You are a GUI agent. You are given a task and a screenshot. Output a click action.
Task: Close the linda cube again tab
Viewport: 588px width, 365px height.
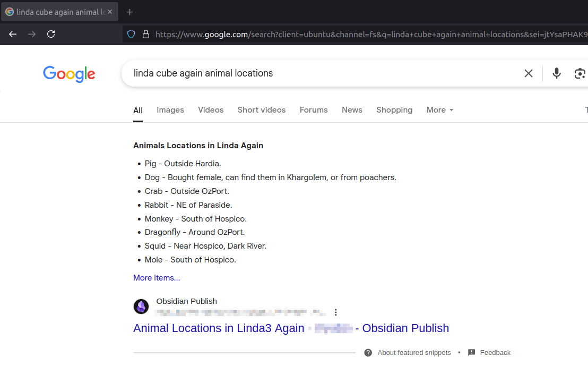coord(110,12)
